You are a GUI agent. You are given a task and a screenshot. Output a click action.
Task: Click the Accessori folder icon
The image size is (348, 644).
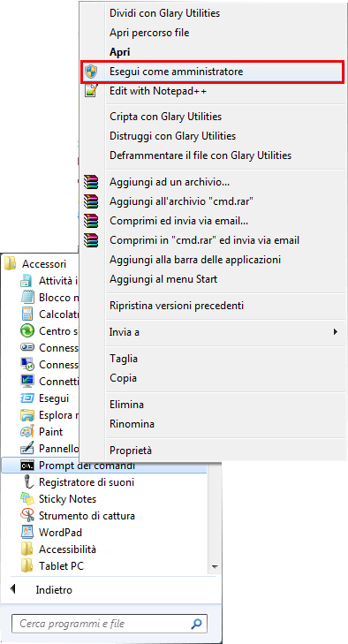(x=11, y=263)
